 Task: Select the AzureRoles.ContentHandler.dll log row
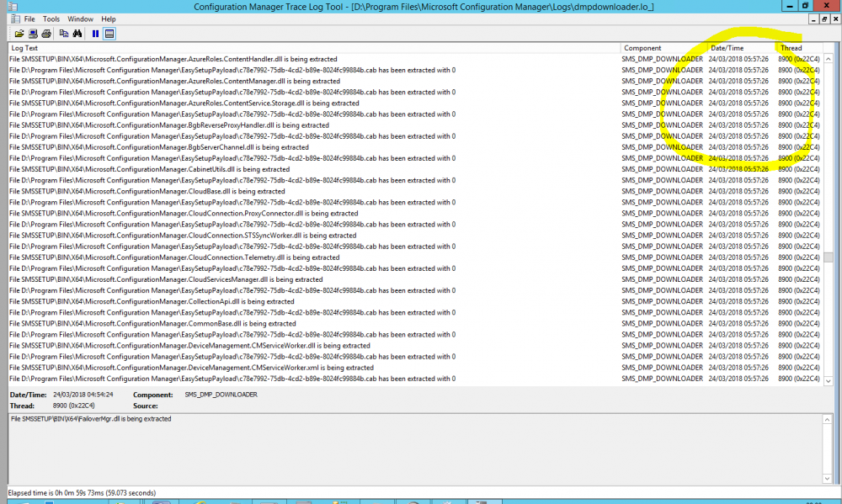pos(414,59)
